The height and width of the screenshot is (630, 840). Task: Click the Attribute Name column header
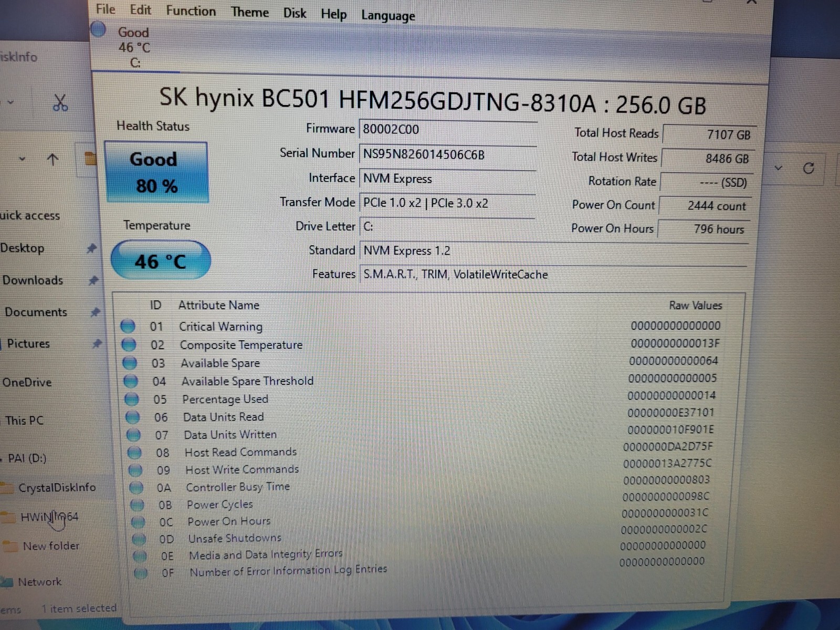[x=219, y=305]
